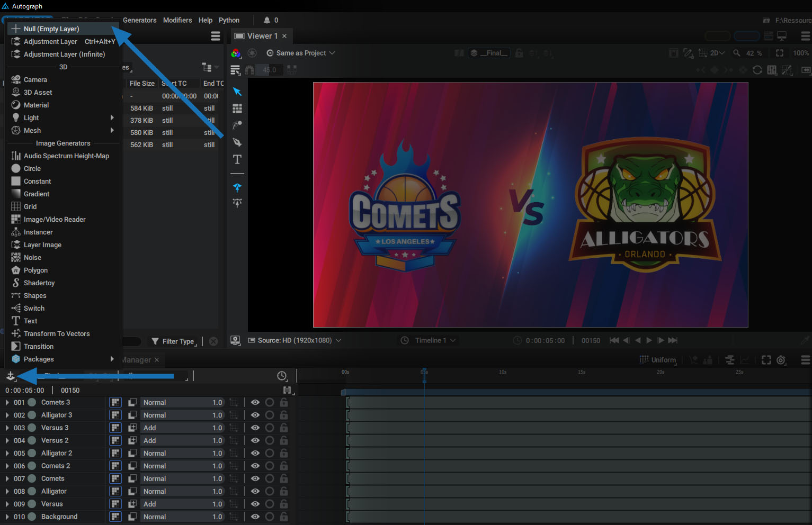Open the Source HD resolution dropdown
This screenshot has width=812, height=525.
(x=295, y=340)
